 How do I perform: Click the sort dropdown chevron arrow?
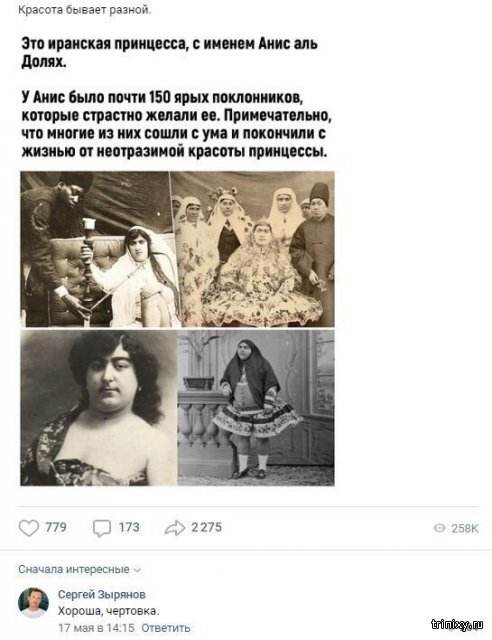point(137,570)
